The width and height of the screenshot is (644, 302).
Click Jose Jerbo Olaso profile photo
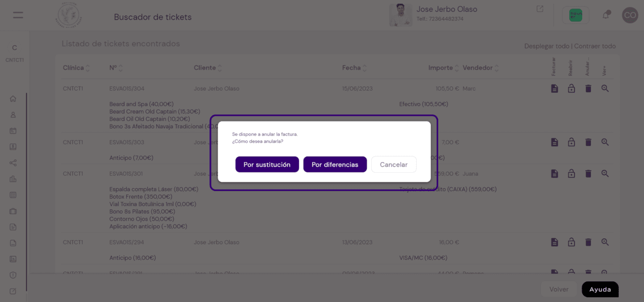401,15
